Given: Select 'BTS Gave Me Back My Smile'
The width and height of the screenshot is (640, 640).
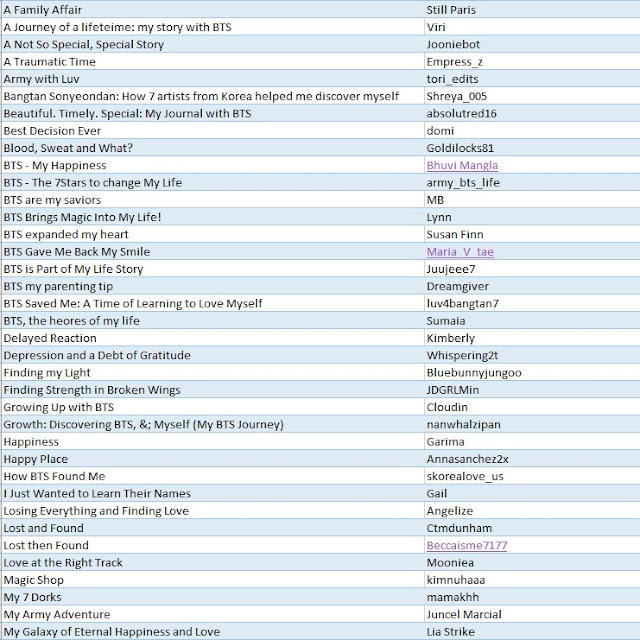Looking at the screenshot, I should (213, 252).
